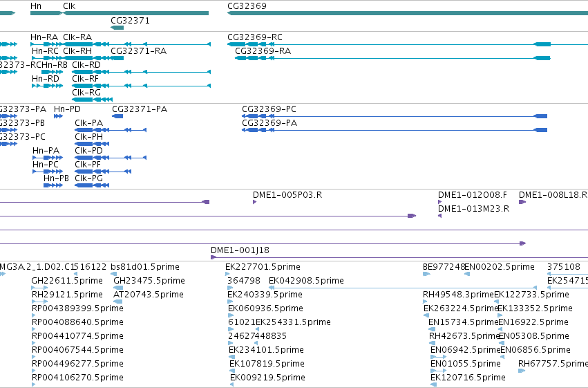The width and height of the screenshot is (588, 388).
Task: Click BAC end DME1-013M23.R
Action: 473,209
